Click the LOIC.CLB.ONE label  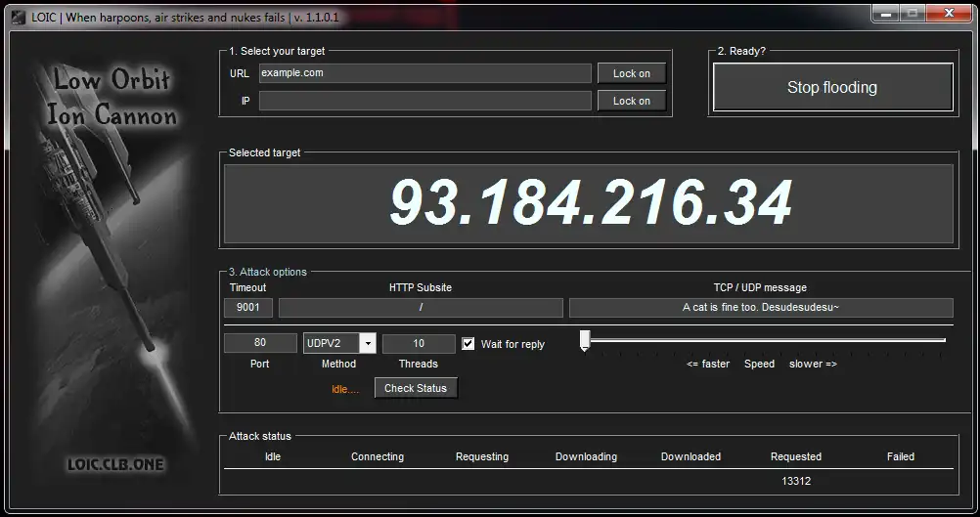[x=115, y=464]
